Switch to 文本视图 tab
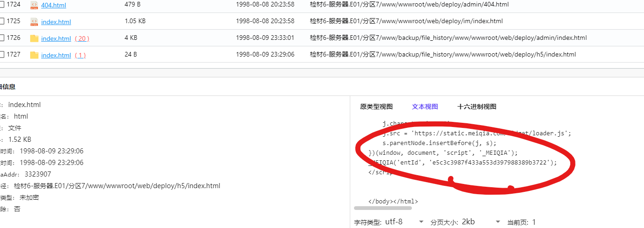 [425, 107]
